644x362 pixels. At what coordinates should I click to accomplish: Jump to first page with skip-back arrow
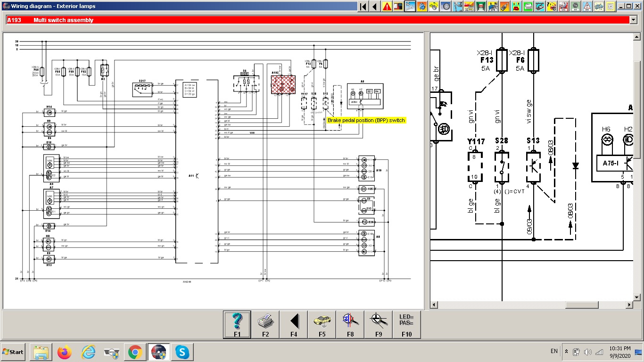tap(363, 7)
